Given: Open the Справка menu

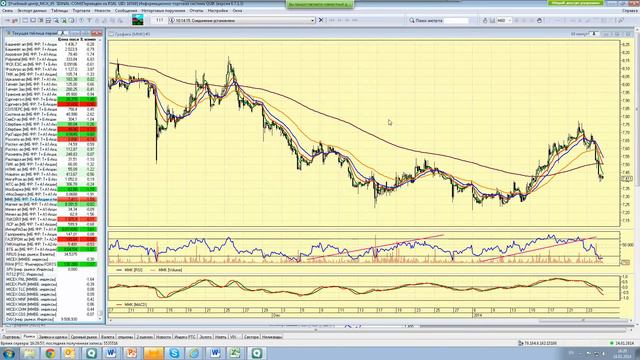Looking at the screenshot, I should (x=630, y=11).
